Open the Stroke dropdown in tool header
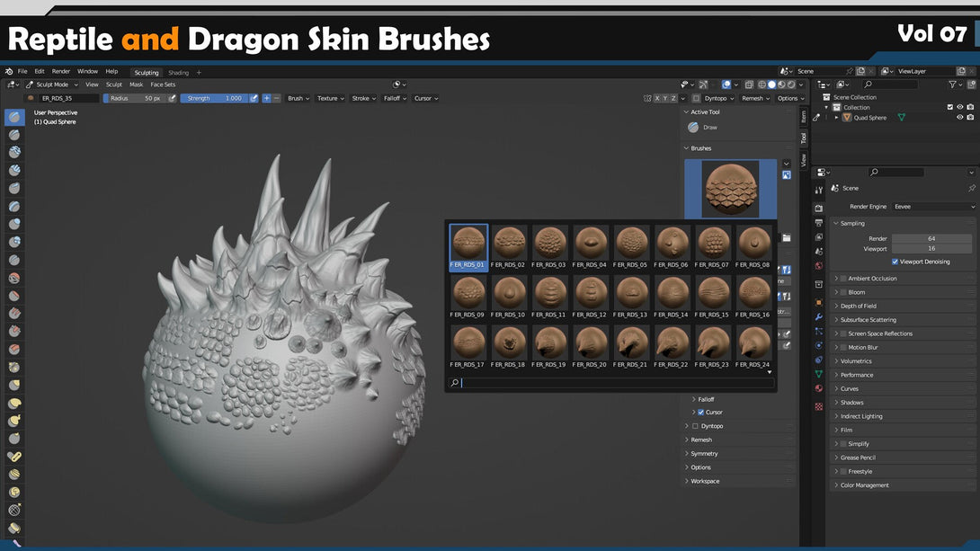The height and width of the screenshot is (551, 980). pyautogui.click(x=364, y=98)
